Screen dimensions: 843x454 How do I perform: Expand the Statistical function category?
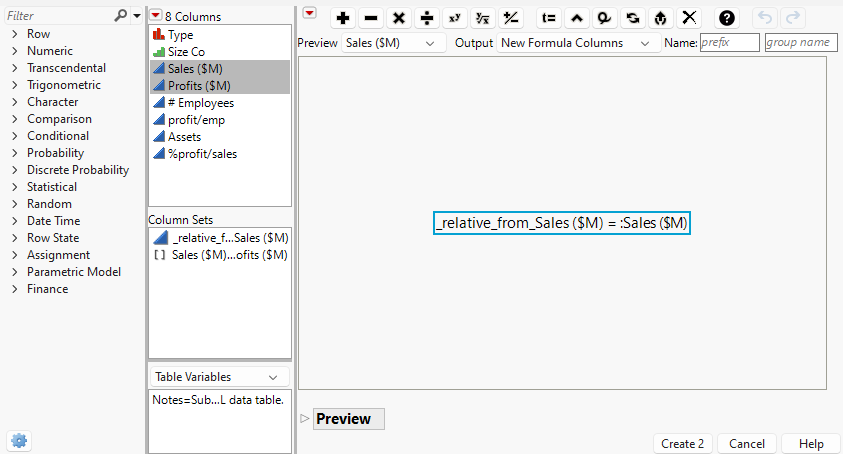point(15,187)
